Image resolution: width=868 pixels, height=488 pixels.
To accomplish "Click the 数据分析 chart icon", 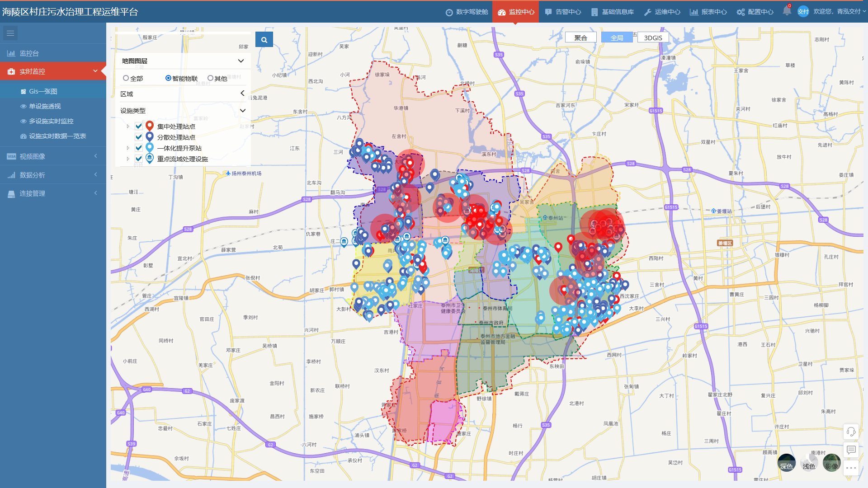I will [x=11, y=175].
